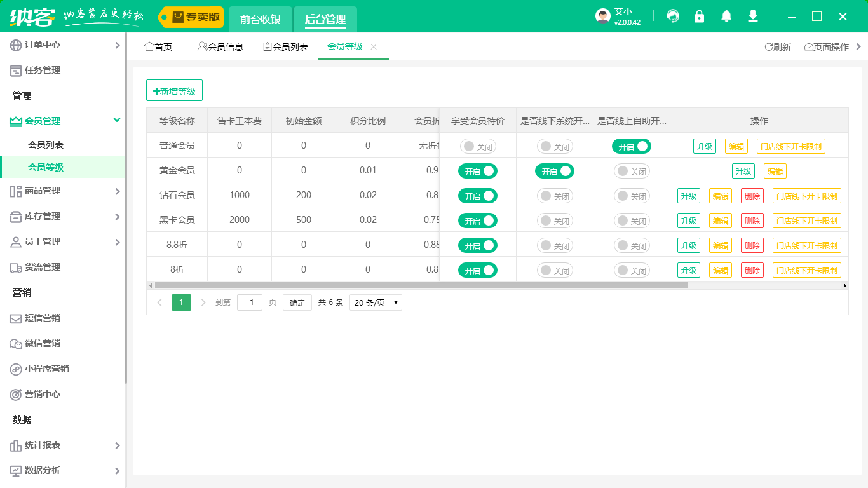This screenshot has width=868, height=488.
Task: Switch to the 前台收银 tab
Action: point(261,19)
